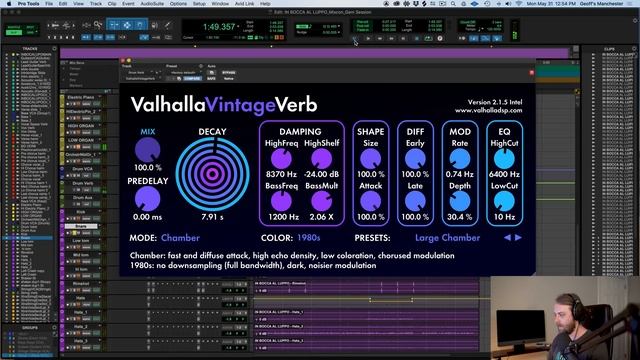Open the COLOR 1980s selector

pyautogui.click(x=309, y=238)
